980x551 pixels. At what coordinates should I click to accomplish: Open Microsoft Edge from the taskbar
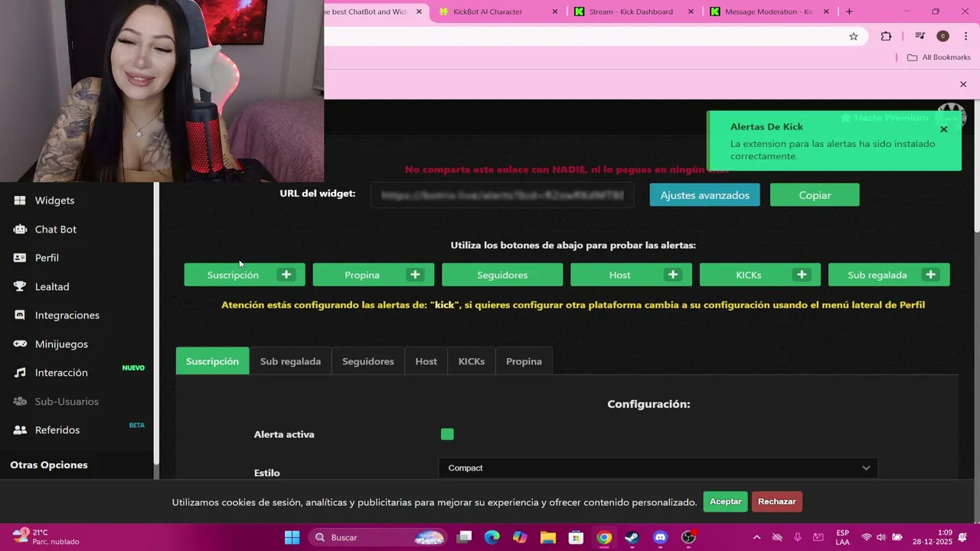tap(492, 537)
